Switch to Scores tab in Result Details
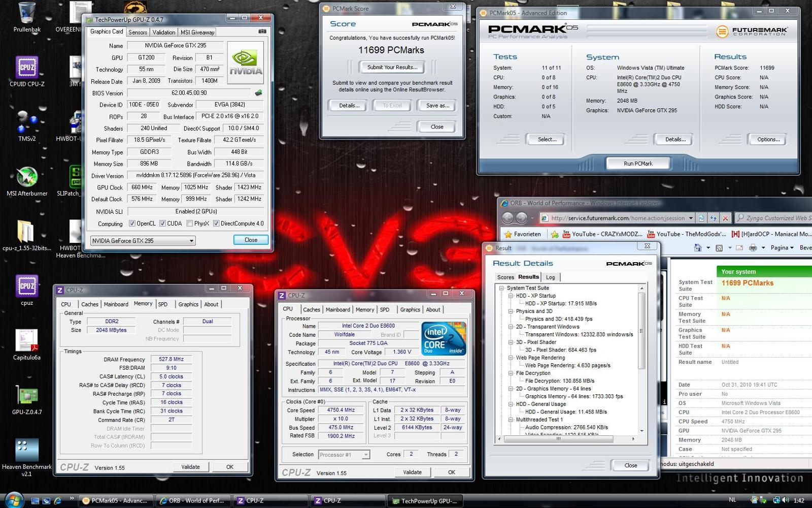This screenshot has height=508, width=812. [505, 277]
